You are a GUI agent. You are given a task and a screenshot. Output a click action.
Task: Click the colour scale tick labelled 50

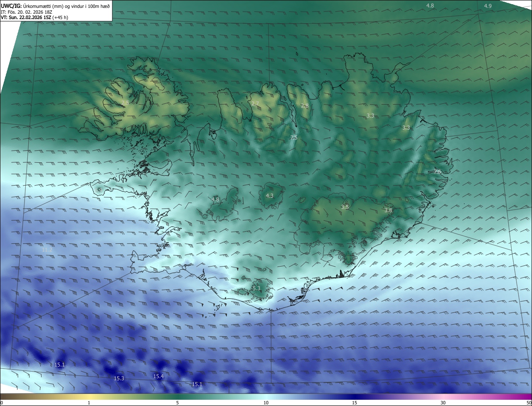[529, 403]
